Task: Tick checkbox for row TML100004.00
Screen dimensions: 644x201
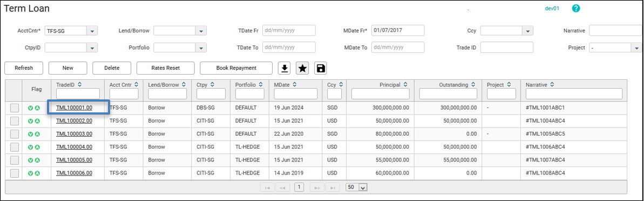Action: [x=15, y=147]
